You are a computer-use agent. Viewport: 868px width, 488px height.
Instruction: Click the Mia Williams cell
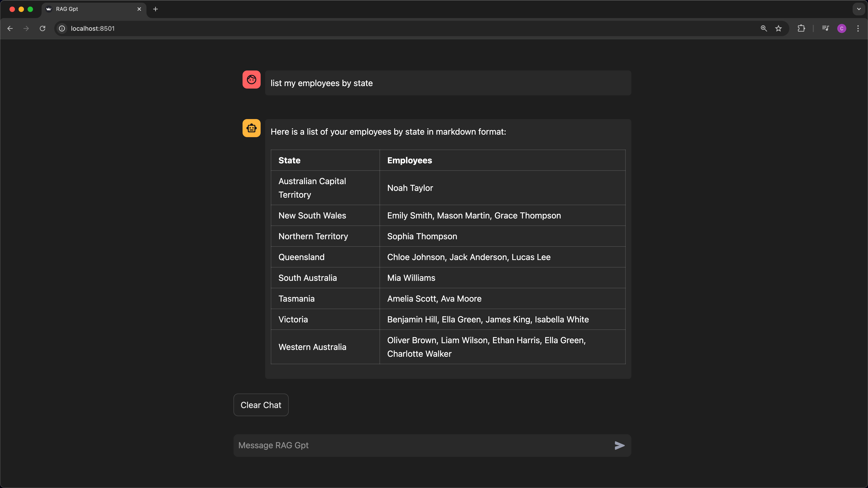502,278
